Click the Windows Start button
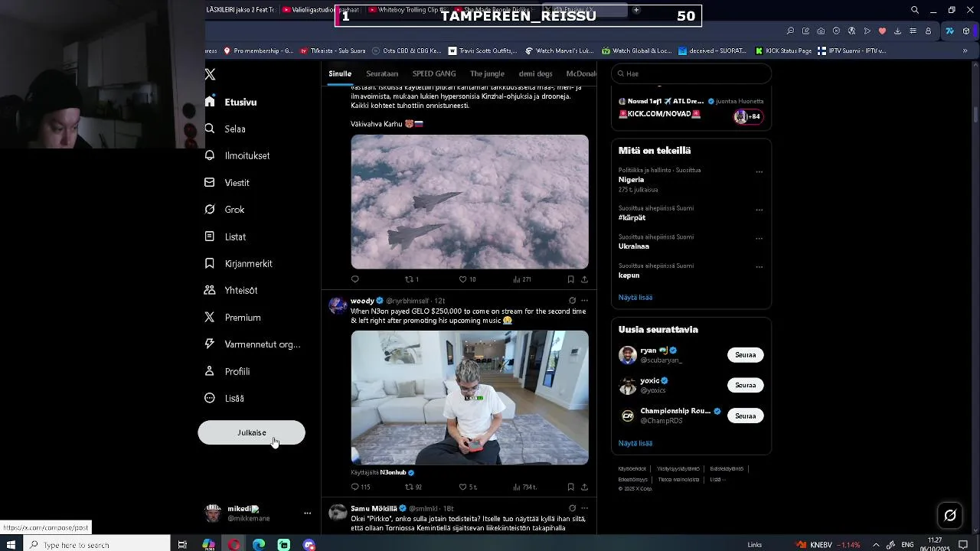Screen dimensions: 980x551 (11, 545)
